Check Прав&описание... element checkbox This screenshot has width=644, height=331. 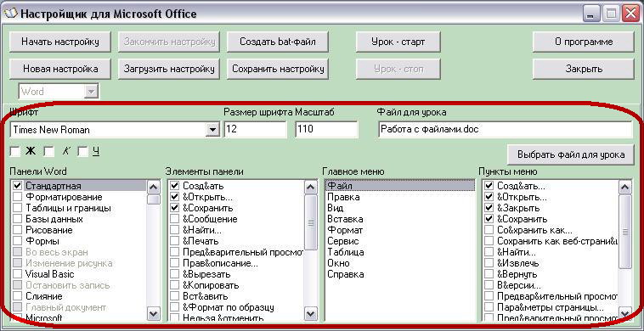174,263
